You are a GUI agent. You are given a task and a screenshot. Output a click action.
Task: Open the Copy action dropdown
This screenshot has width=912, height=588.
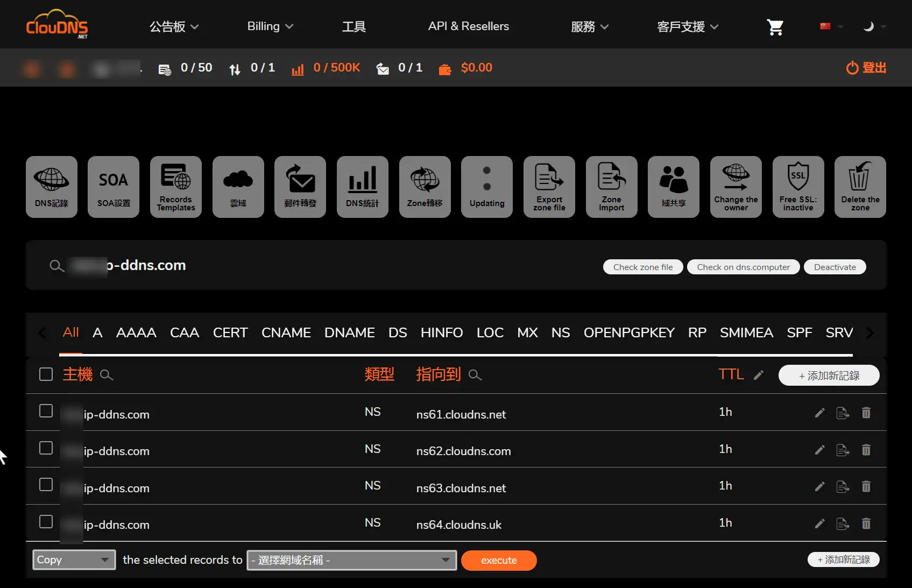point(74,560)
